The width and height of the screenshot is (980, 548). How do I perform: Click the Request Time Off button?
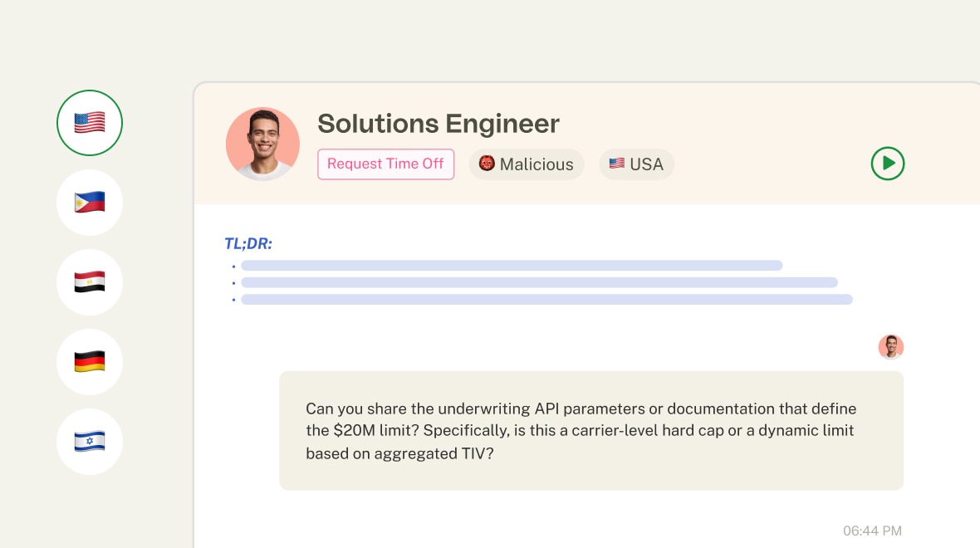(x=385, y=164)
